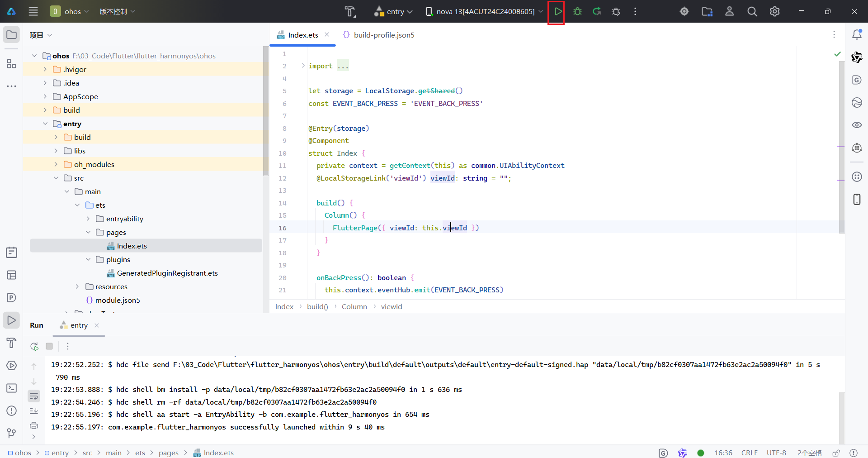Print the run console output
The image size is (868, 458).
34,425
